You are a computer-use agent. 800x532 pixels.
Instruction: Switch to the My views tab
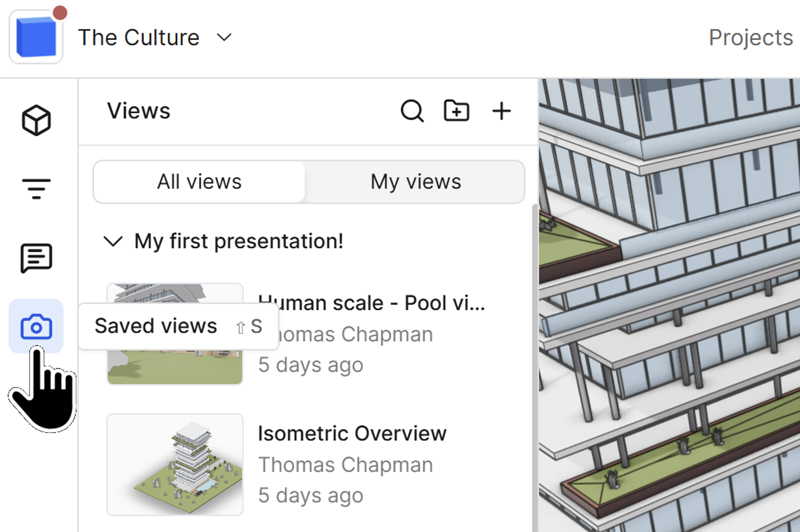click(x=415, y=182)
